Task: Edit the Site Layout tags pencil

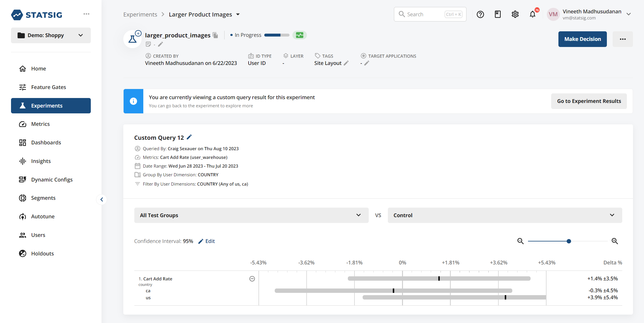Action: click(x=346, y=63)
